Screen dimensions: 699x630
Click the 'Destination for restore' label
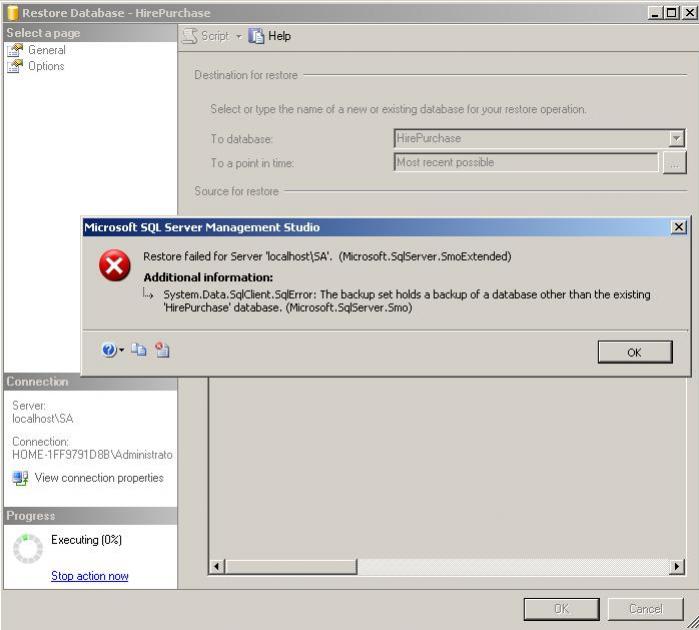[x=246, y=75]
